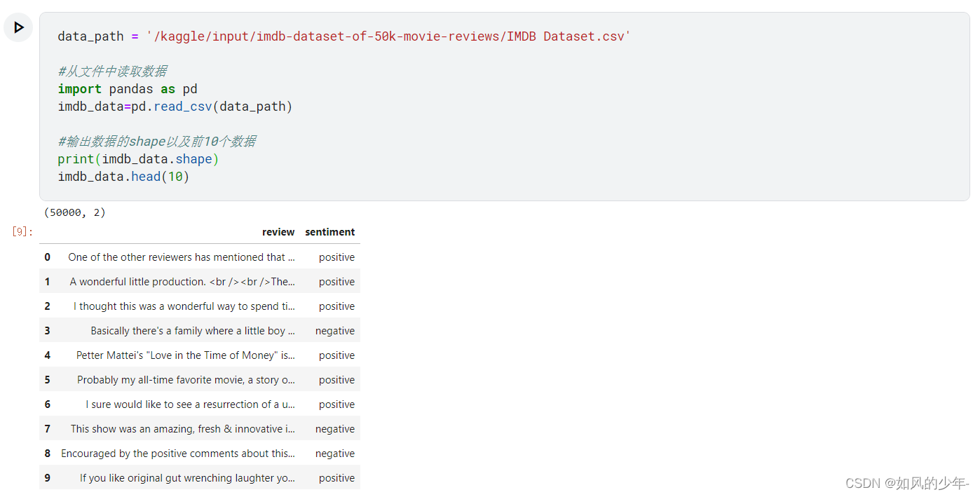Image resolution: width=980 pixels, height=497 pixels.
Task: Click 'import pandas as pd' line
Action: [x=128, y=89]
